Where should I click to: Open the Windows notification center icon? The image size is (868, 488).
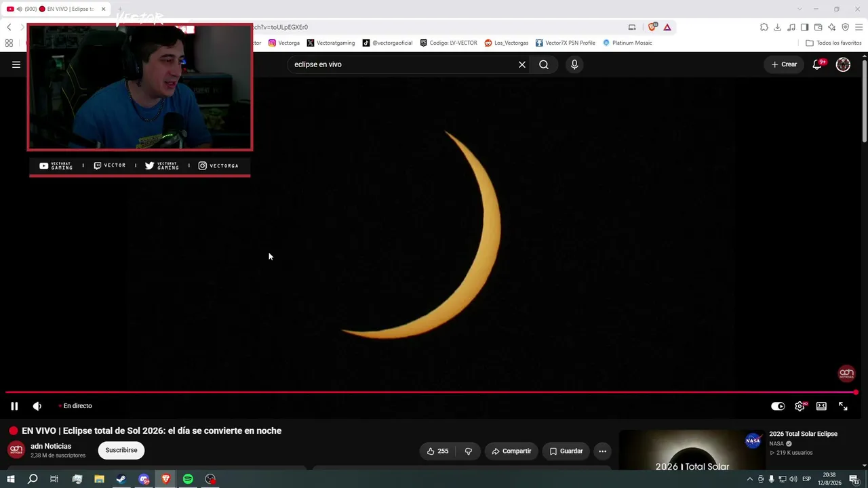tap(854, 479)
